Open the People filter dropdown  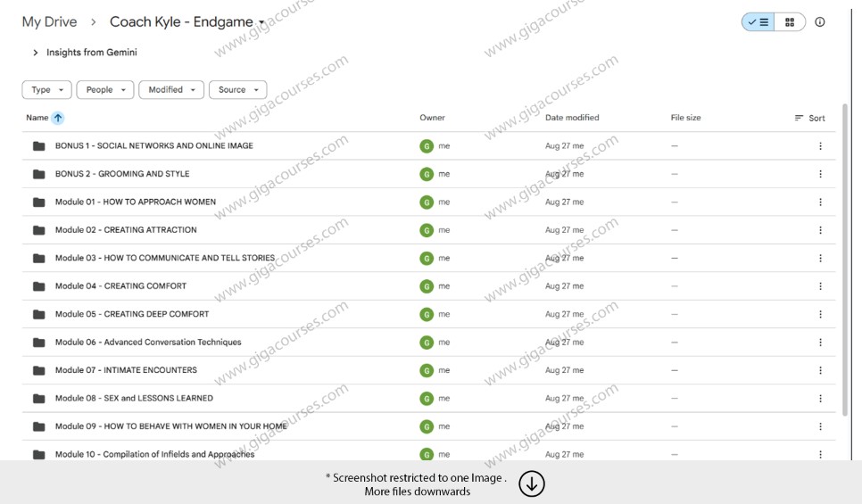coord(105,90)
